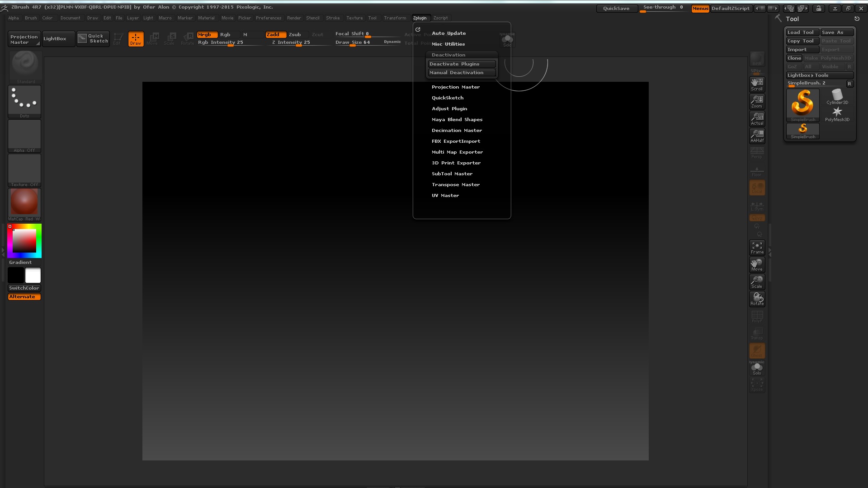Expand the Transpose Master section
This screenshot has width=868, height=488.
pyautogui.click(x=455, y=185)
